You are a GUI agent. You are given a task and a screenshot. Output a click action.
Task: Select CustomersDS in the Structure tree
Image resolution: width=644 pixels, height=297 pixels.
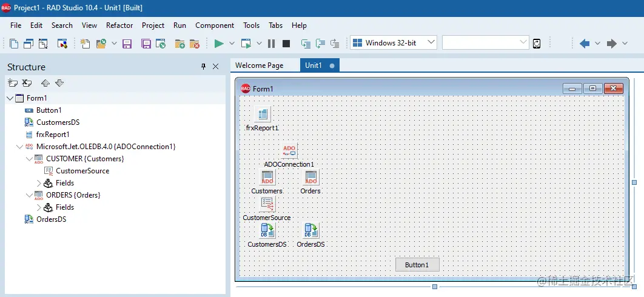point(58,122)
